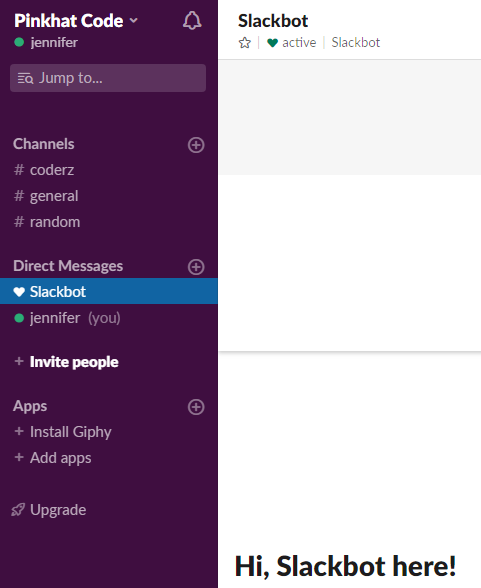Star the Slackbot conversation
Screen dimensions: 481x588
tap(244, 43)
